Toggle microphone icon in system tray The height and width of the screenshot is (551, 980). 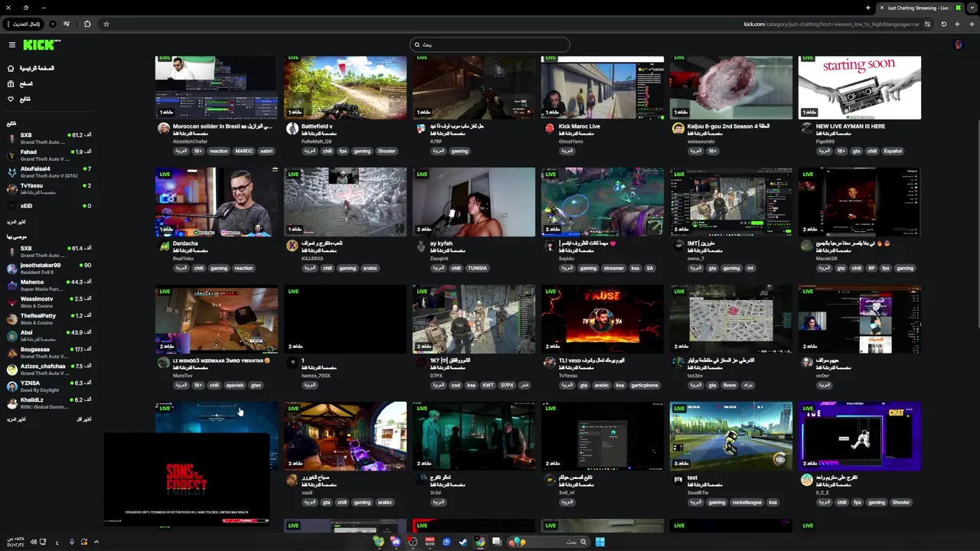point(71,542)
